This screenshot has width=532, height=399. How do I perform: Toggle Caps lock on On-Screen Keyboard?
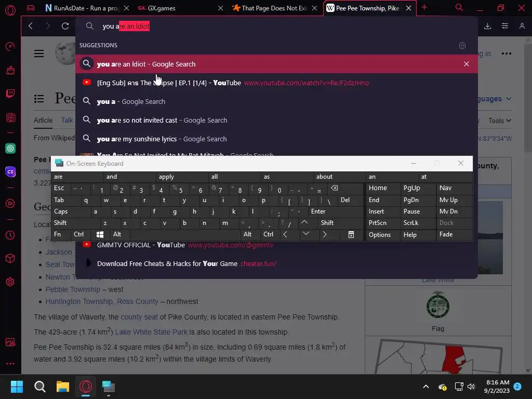coord(70,211)
